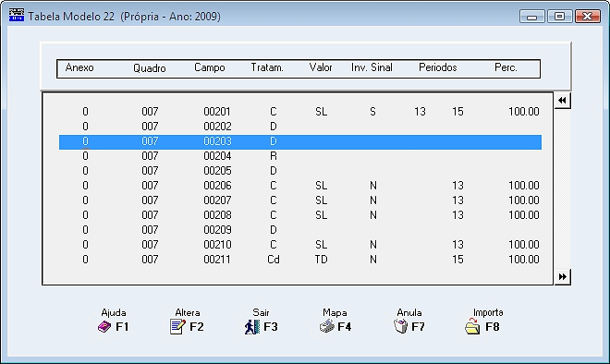Select the row with Campo 00202
Viewport: 610px width, 364px height.
coord(300,127)
